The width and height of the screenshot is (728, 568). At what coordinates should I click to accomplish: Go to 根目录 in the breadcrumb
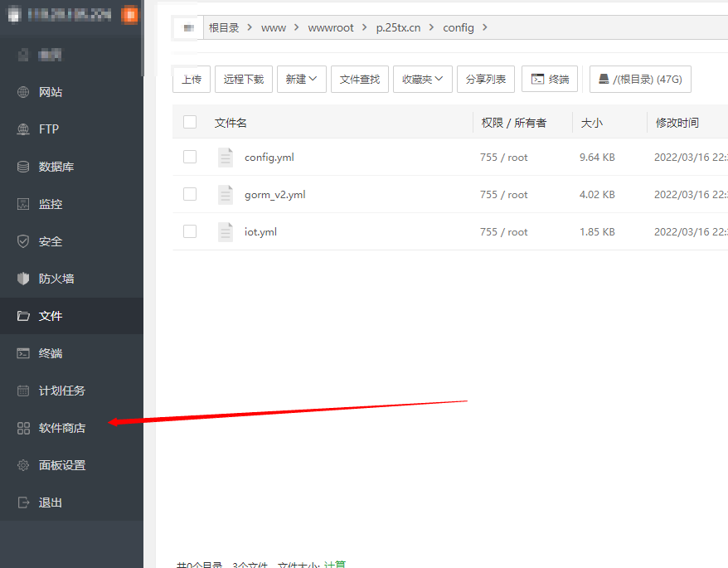click(x=224, y=28)
